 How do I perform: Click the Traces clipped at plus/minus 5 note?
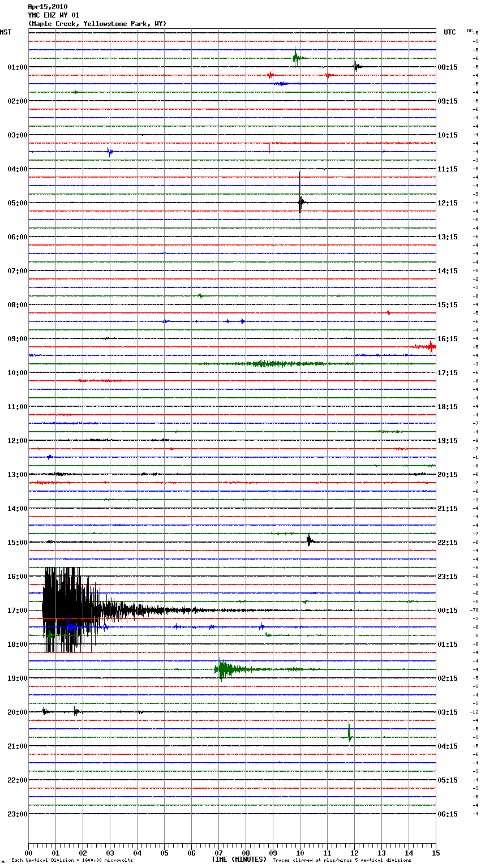coord(342,860)
